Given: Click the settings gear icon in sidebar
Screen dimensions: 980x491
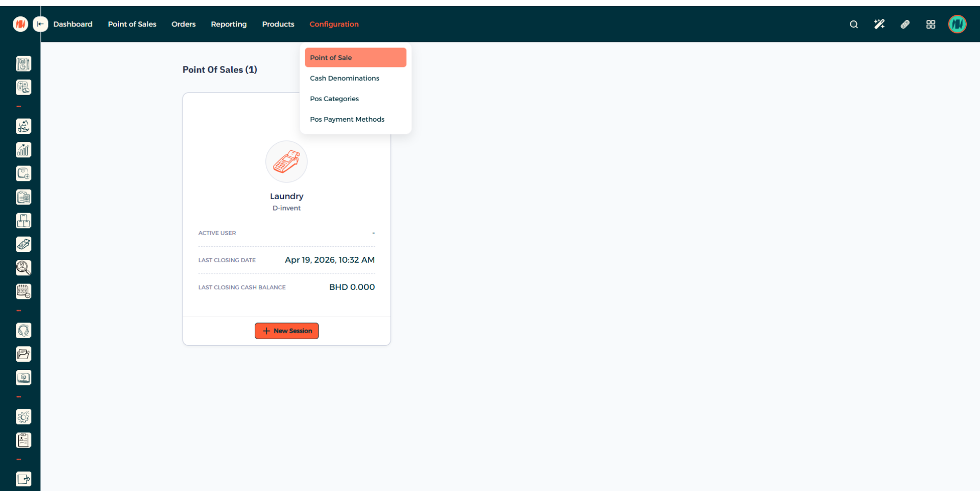Looking at the screenshot, I should (x=23, y=417).
